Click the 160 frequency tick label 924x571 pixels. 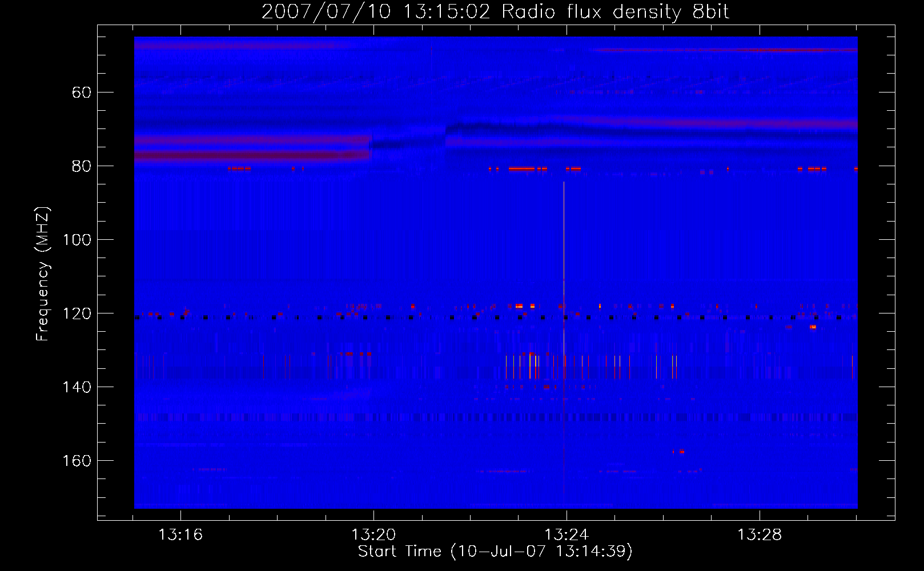tap(77, 461)
